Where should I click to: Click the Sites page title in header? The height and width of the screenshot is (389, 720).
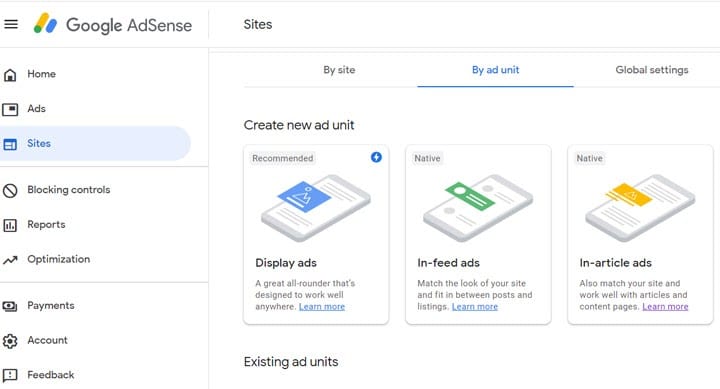[x=258, y=24]
